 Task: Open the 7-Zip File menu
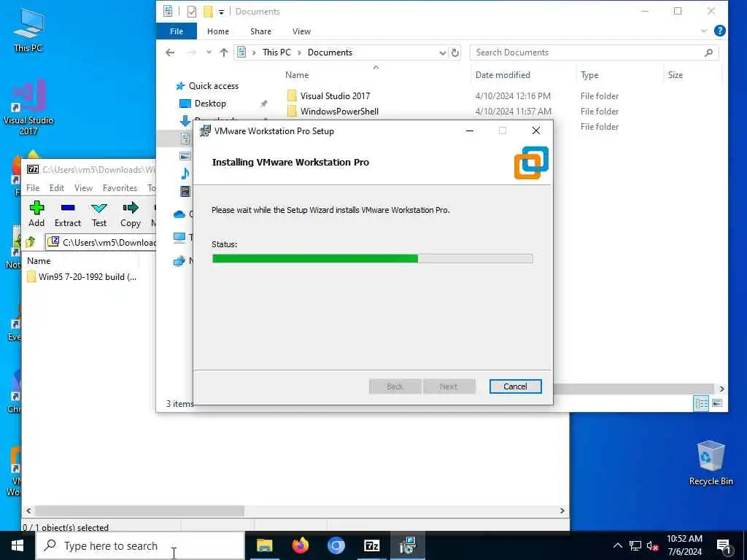pos(33,188)
